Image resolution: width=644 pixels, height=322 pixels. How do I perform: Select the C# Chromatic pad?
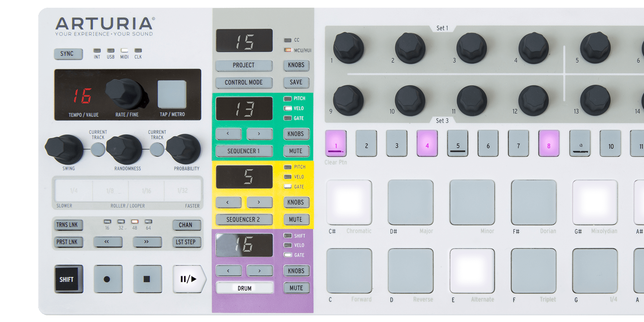tap(349, 202)
